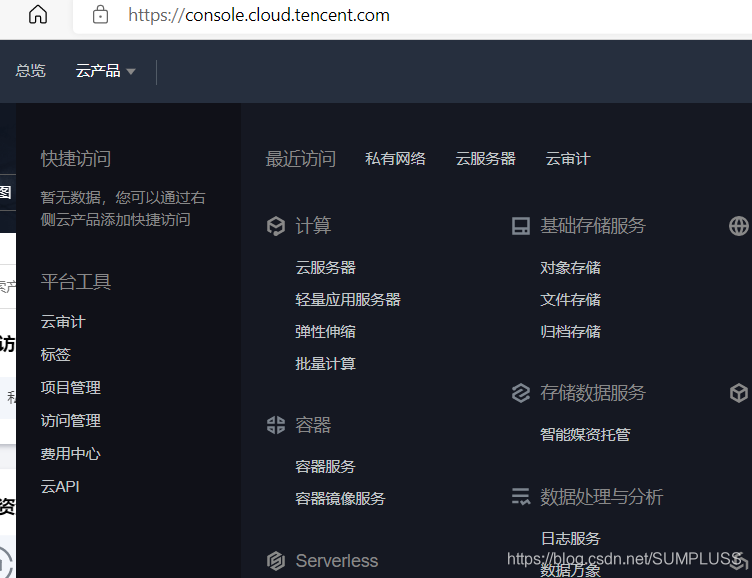
Task: Open 云审计 in 平台工具
Action: point(63,322)
